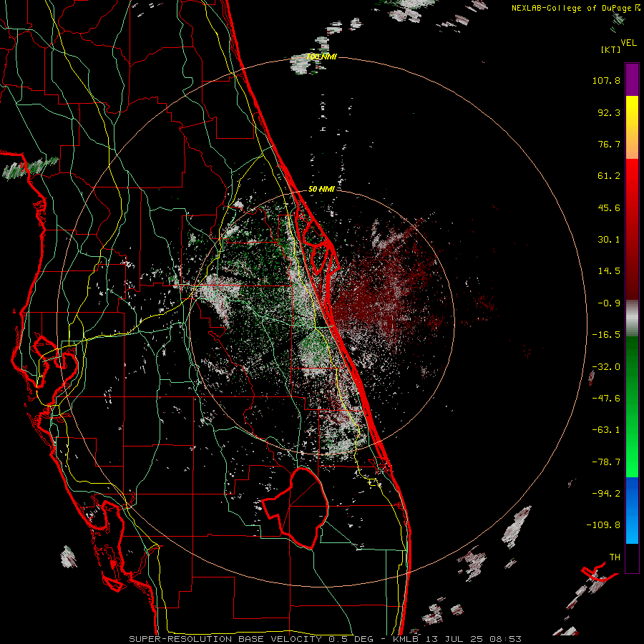
Task: Click the -78.7 velocity scale value
Action: coord(606,462)
